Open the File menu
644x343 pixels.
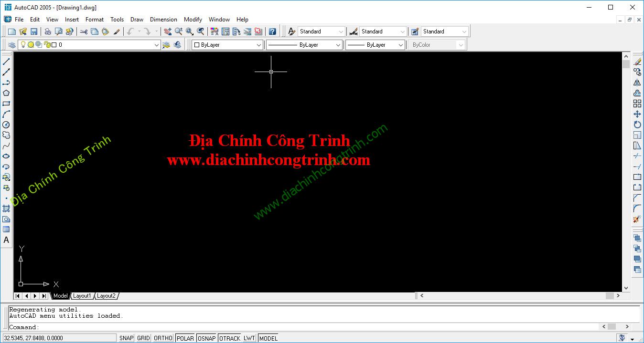point(19,20)
